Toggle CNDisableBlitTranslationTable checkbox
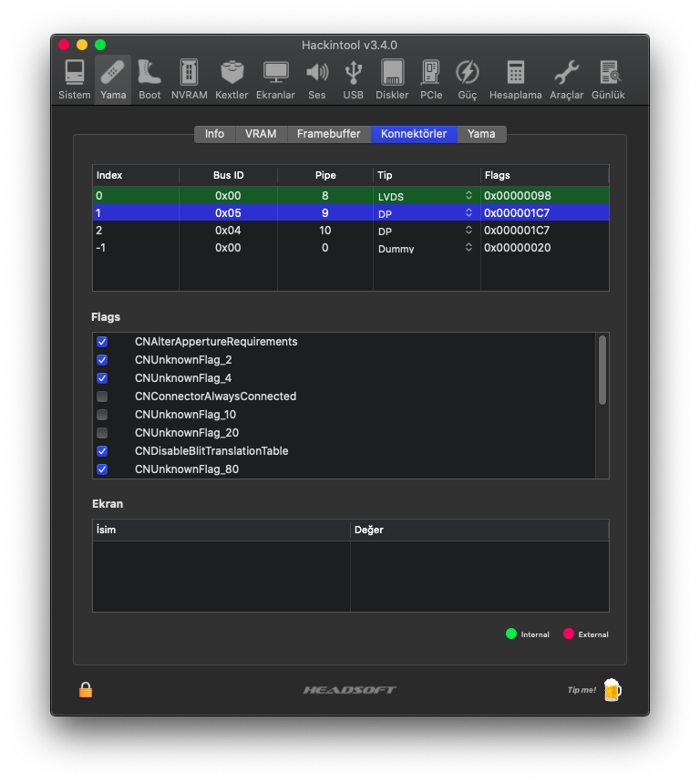 tap(102, 451)
